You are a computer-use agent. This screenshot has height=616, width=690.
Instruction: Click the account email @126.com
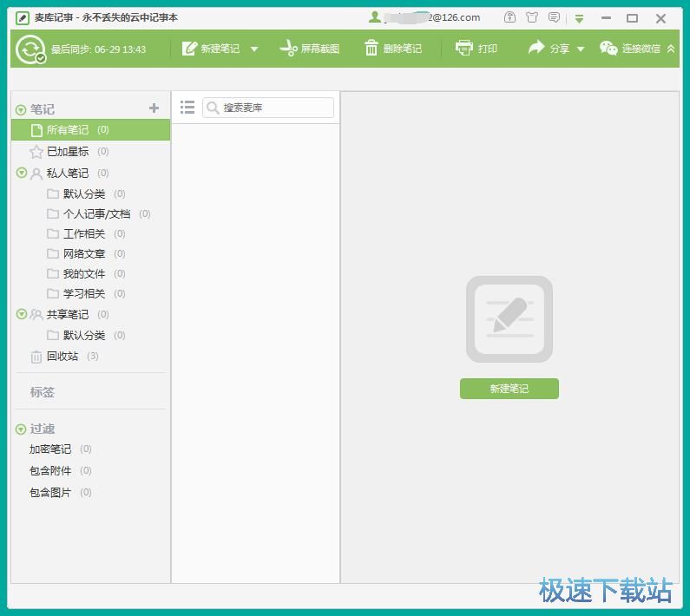(x=431, y=17)
